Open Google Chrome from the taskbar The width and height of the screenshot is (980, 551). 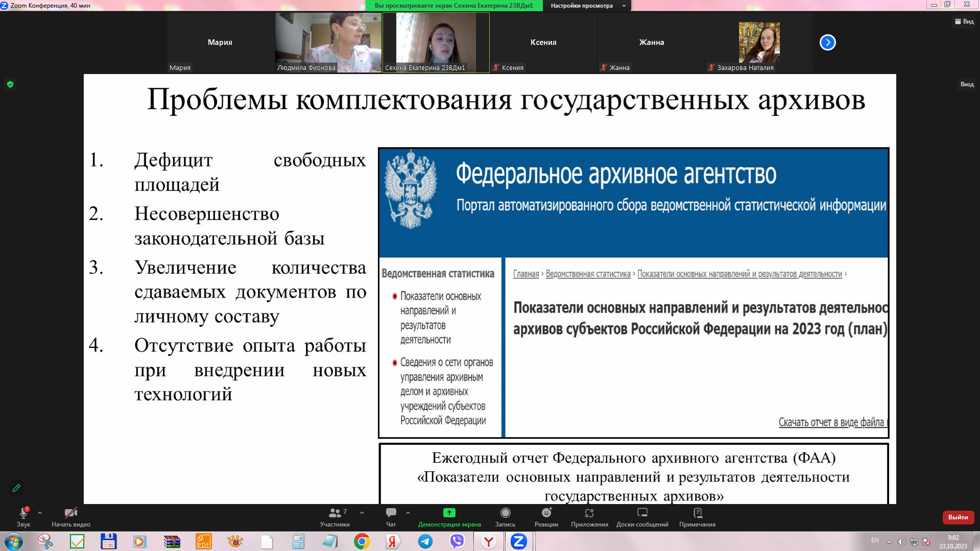[x=362, y=541]
